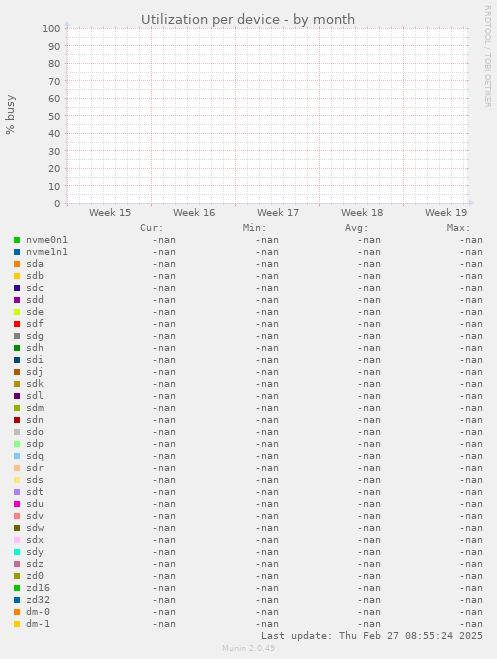Click the Cur: column header
This screenshot has height=659, width=497.
tap(152, 228)
